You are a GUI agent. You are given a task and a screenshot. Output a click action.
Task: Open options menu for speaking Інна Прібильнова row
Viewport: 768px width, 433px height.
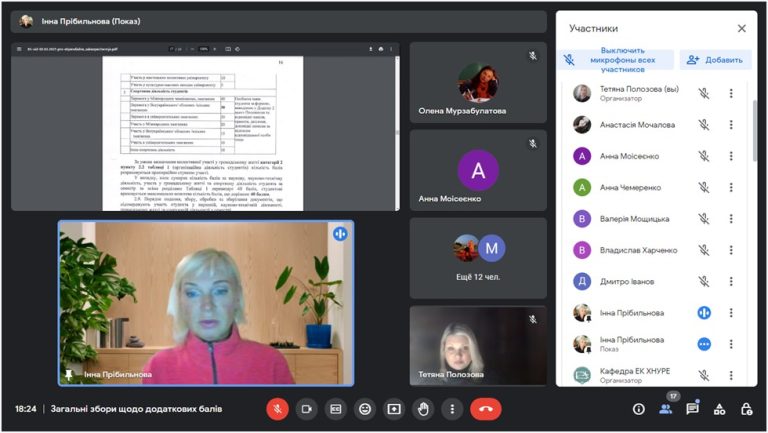click(x=731, y=313)
